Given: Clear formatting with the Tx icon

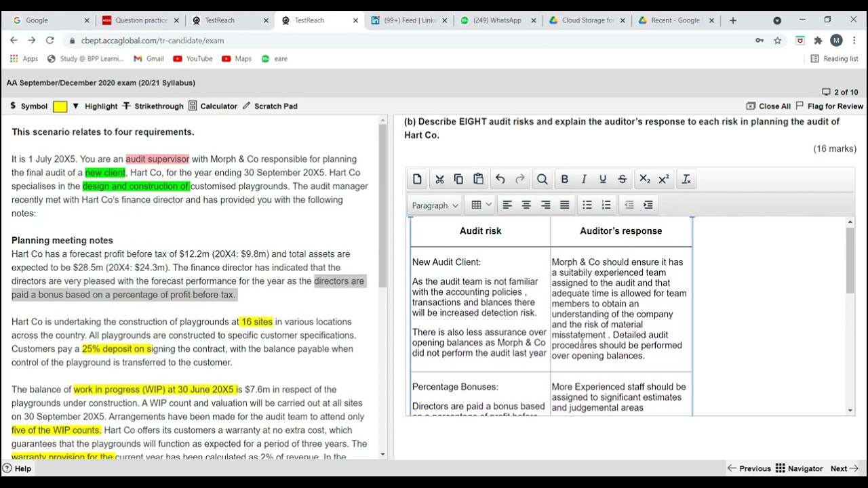Looking at the screenshot, I should (686, 179).
